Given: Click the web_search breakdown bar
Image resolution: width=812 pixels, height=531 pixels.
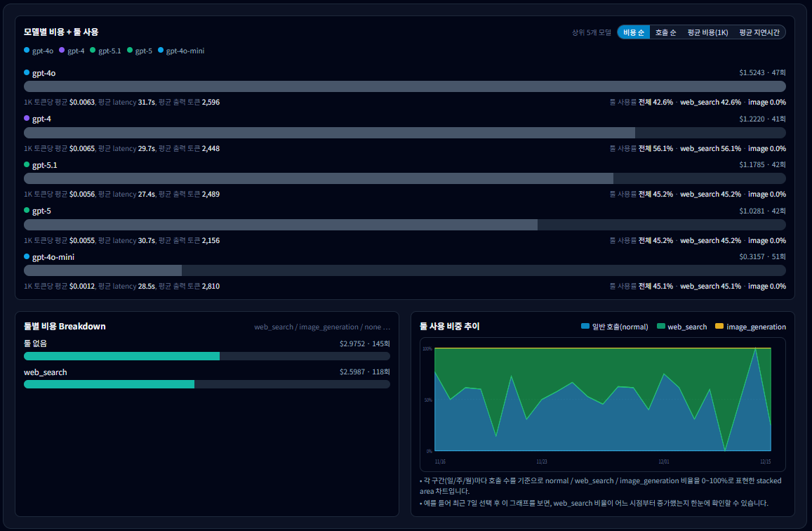Looking at the screenshot, I should (109, 384).
